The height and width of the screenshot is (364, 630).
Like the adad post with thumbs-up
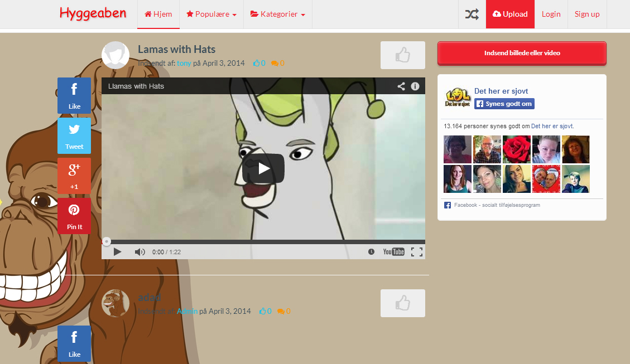coord(402,303)
